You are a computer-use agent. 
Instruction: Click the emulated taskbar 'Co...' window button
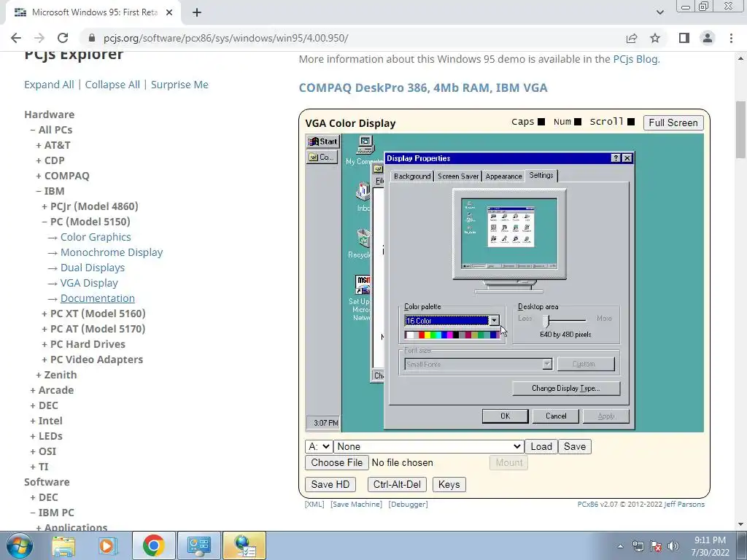[322, 157]
